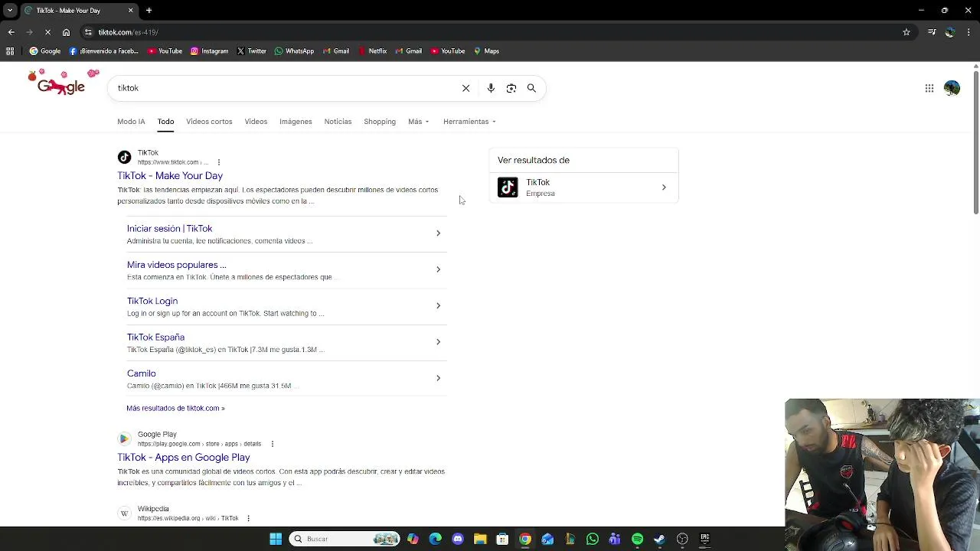The height and width of the screenshot is (551, 980).
Task: Open the TikTok España sitelink
Action: [155, 337]
